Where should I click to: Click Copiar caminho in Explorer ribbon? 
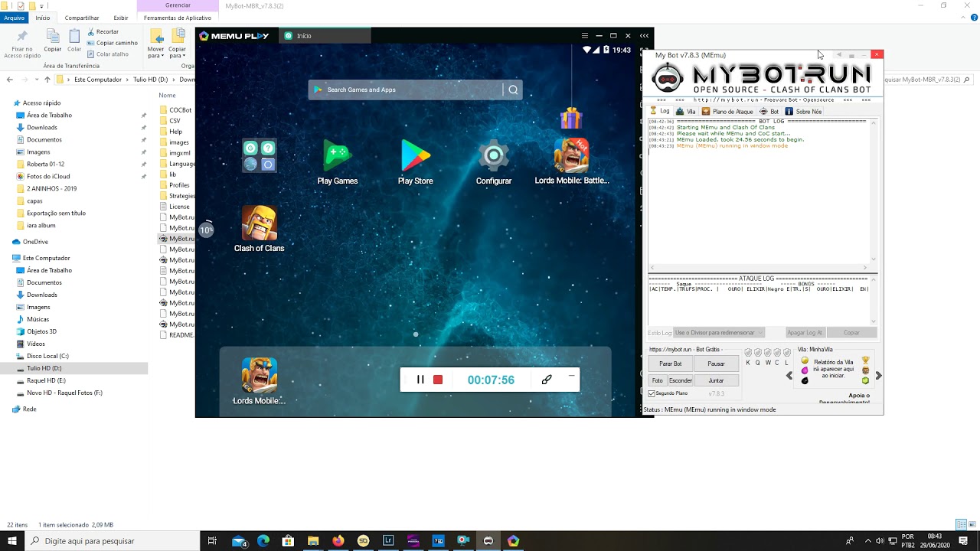click(112, 43)
